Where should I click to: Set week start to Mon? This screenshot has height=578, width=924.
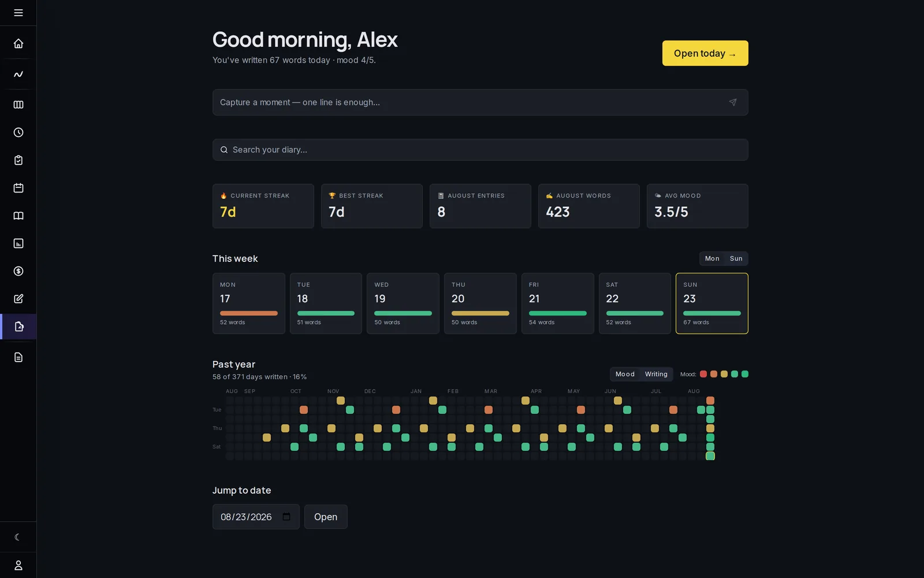point(712,258)
